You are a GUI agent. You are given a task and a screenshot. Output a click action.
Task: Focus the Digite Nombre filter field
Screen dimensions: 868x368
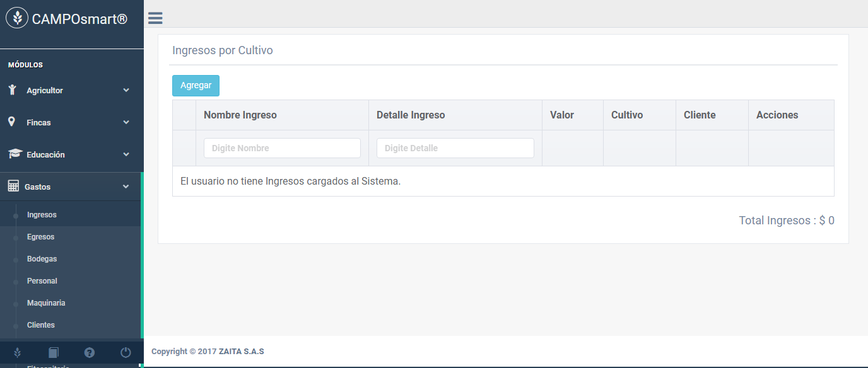(x=282, y=148)
